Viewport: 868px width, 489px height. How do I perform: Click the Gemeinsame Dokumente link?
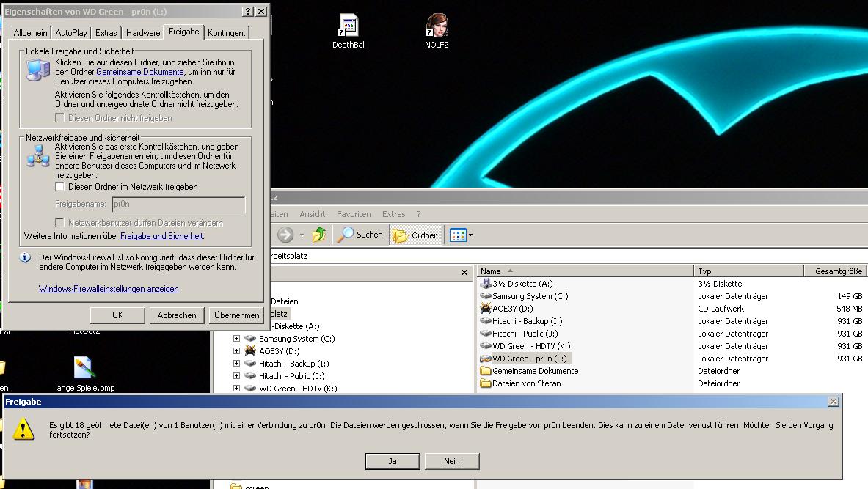(139, 72)
